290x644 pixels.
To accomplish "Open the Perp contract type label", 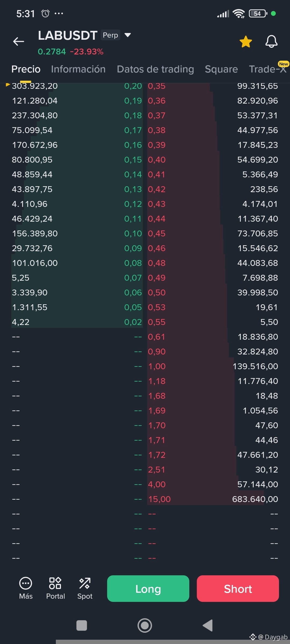I will pos(110,35).
